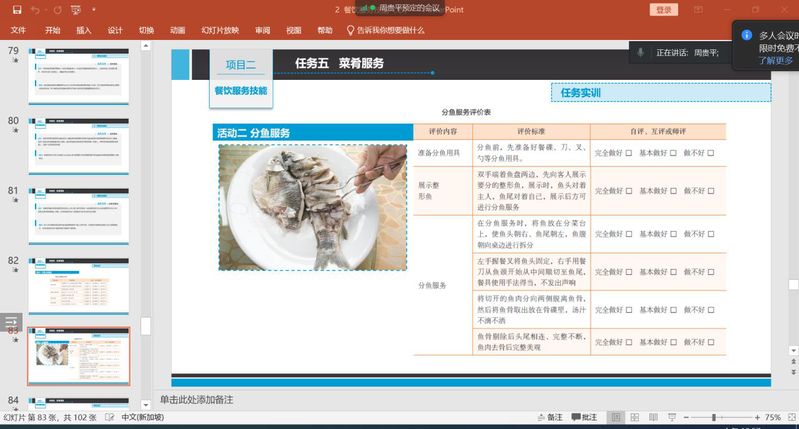Screen dimensions: 799x429
Task: Check 基本做好 in 准备分鱼用具 row
Action: point(673,153)
